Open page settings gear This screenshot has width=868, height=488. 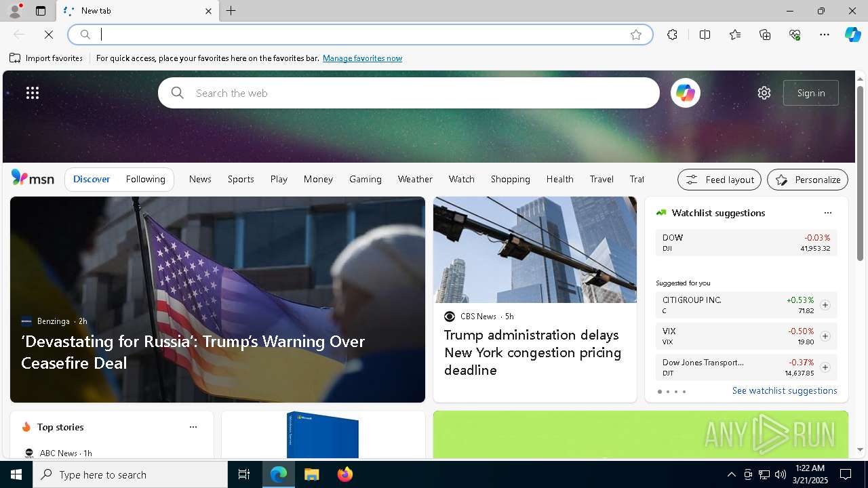(x=764, y=93)
